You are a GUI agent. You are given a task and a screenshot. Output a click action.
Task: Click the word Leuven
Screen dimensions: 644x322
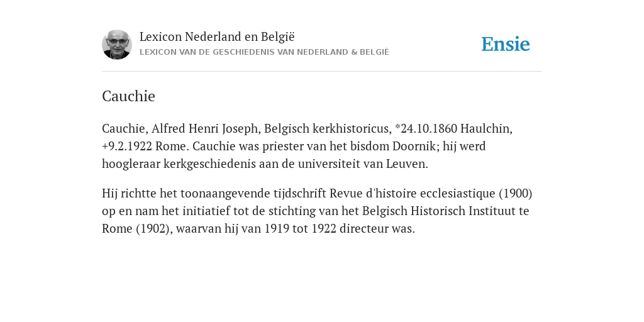(407, 164)
